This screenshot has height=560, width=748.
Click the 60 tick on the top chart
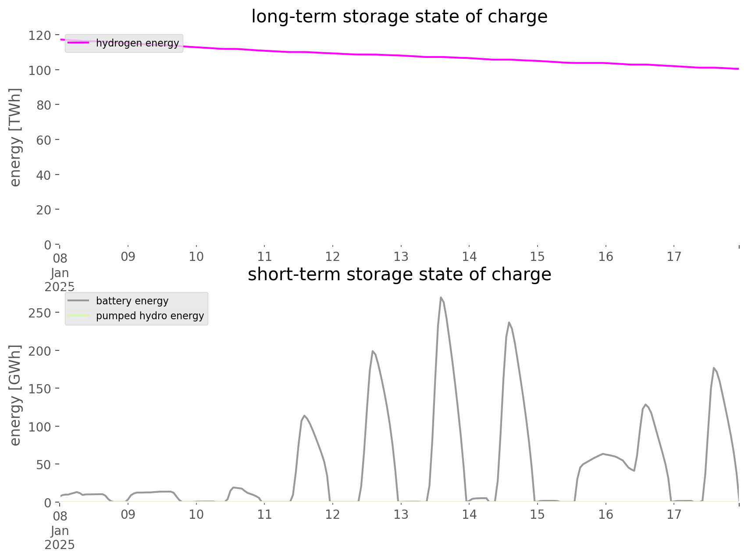point(44,140)
